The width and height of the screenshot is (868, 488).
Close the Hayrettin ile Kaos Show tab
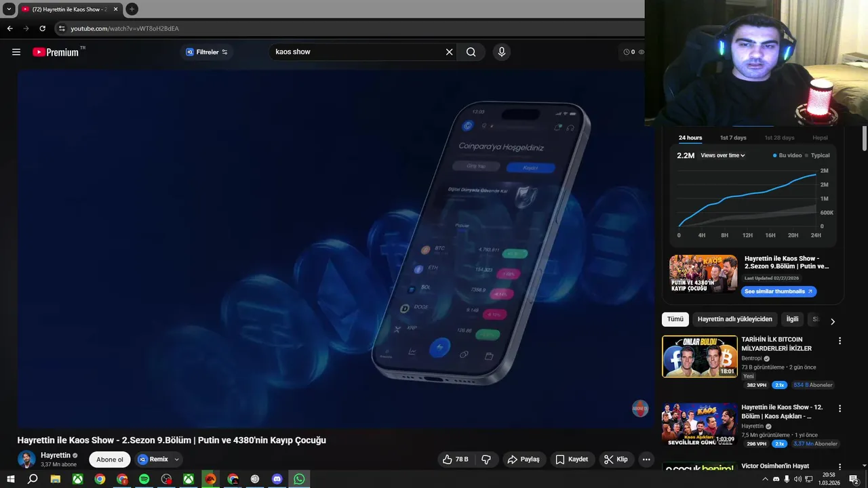click(115, 9)
